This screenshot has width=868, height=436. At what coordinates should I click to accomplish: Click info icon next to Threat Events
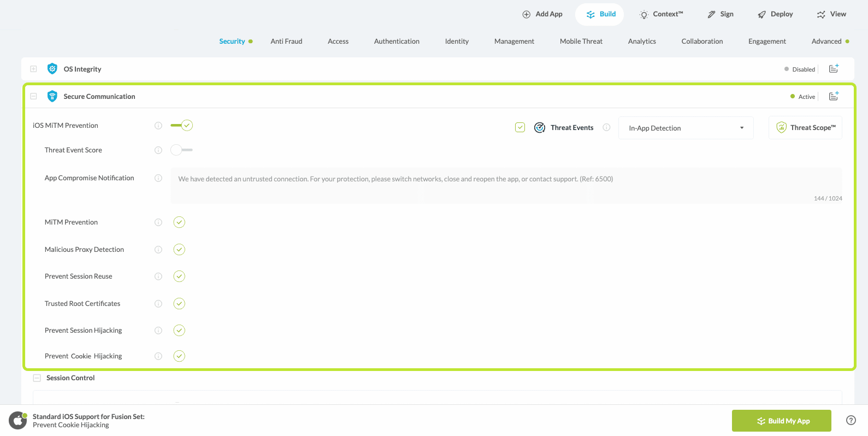click(606, 127)
